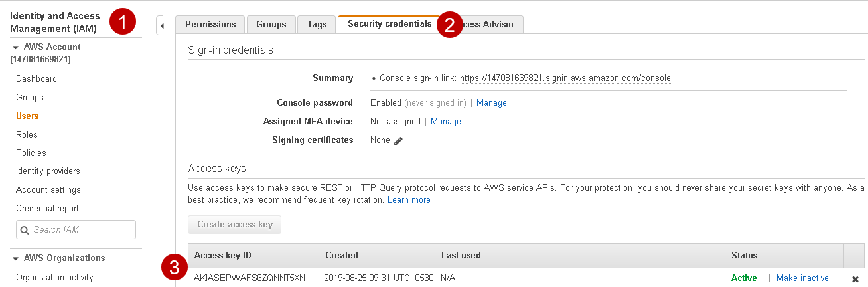Type in the Search IAM field
The image size is (868, 287).
coord(80,230)
